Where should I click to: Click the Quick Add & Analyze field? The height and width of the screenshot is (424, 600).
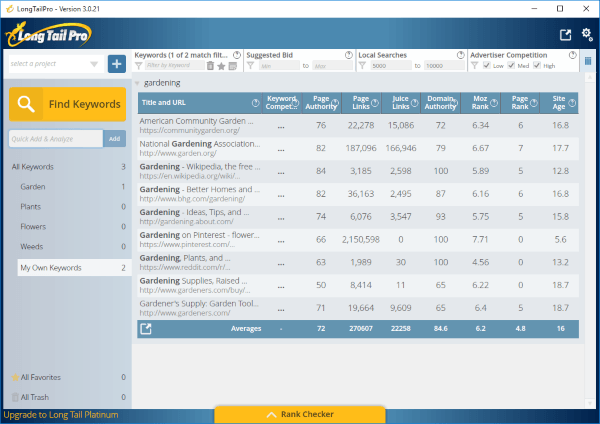56,139
